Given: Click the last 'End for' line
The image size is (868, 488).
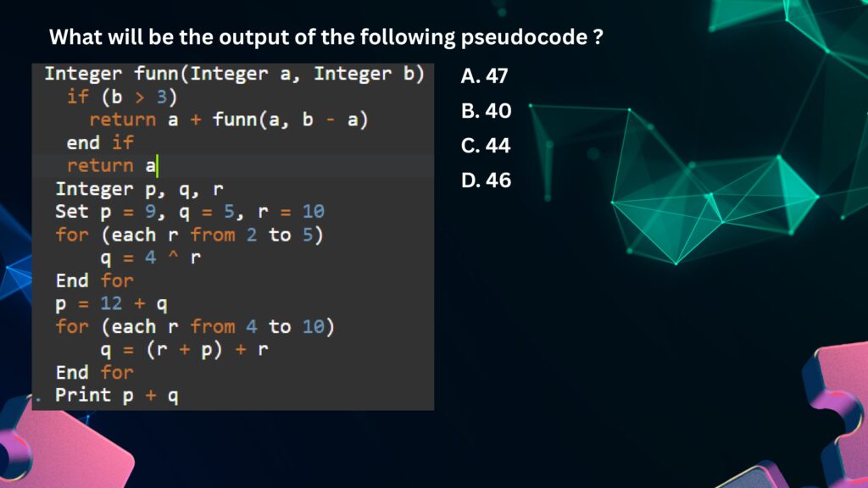Looking at the screenshot, I should pyautogui.click(x=94, y=372).
